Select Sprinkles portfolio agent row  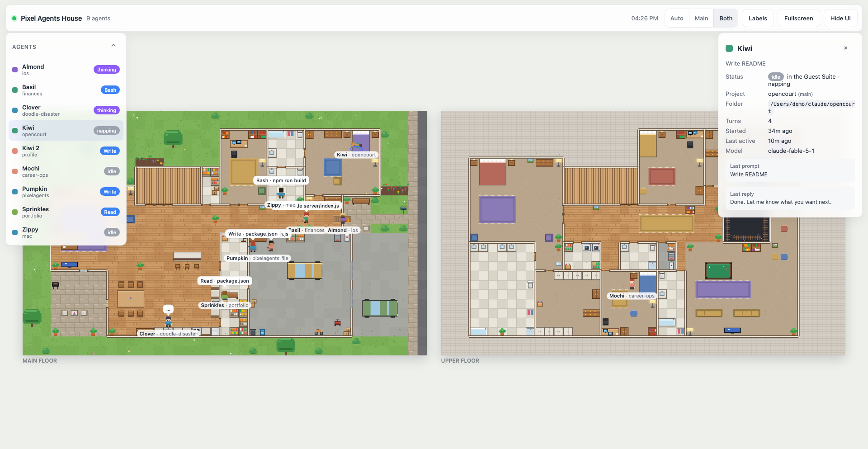pyautogui.click(x=66, y=212)
